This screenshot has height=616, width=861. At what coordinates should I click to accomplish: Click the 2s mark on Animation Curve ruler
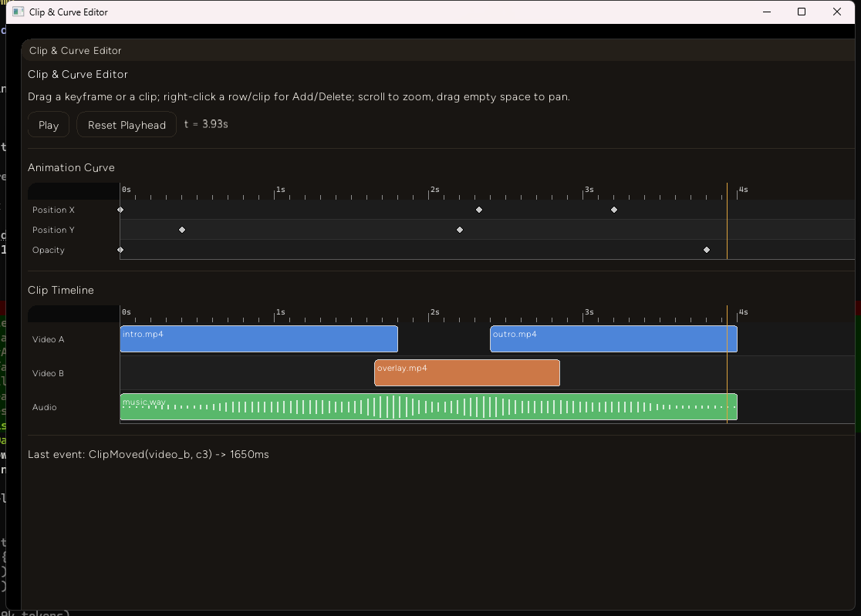coord(434,190)
